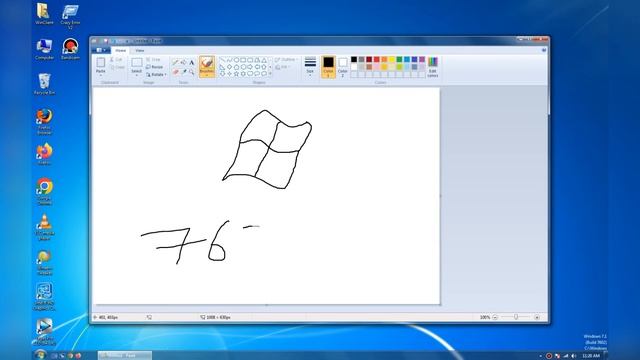Select the Diamond shape

coord(229,67)
